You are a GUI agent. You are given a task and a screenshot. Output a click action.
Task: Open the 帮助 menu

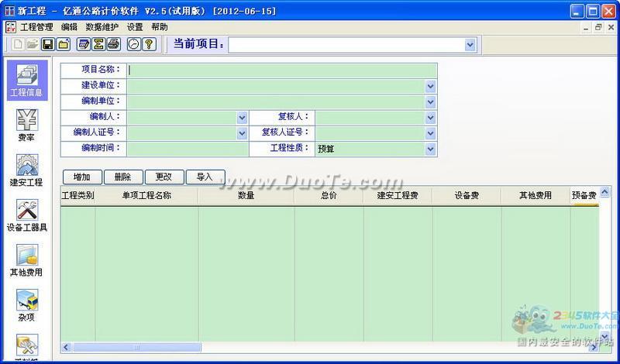(x=160, y=27)
